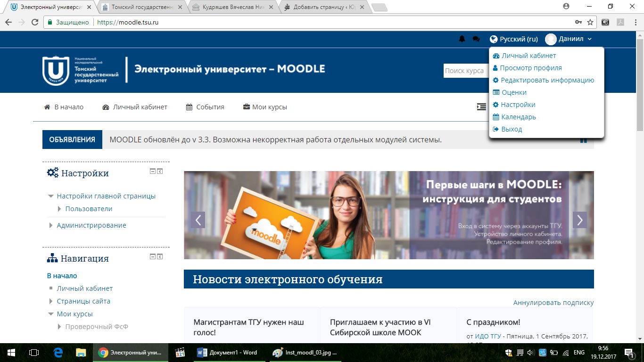Screen dimensions: 644x362
Task: Reload the page with refresh icon
Action: pos(34,22)
